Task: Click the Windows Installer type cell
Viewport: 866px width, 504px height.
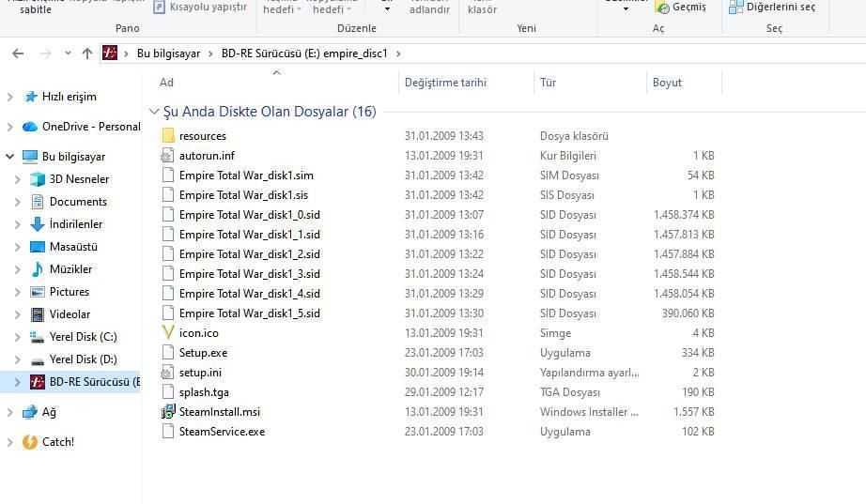Action: pyautogui.click(x=589, y=412)
